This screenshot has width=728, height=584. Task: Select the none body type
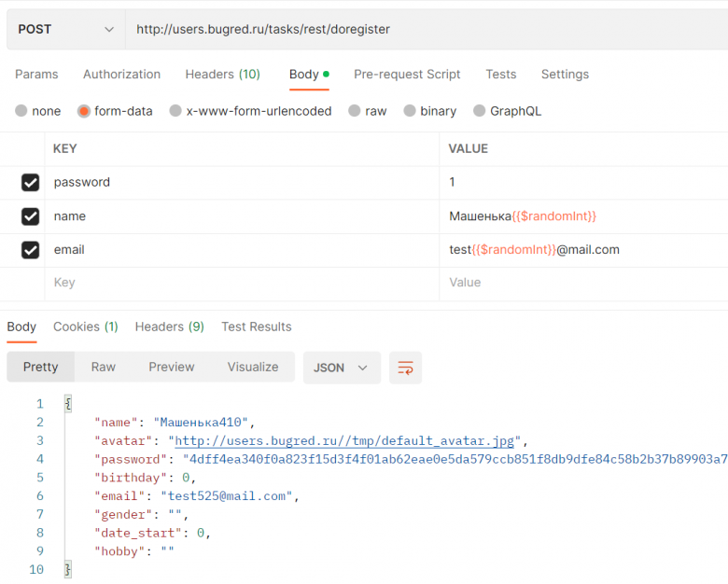pyautogui.click(x=38, y=111)
